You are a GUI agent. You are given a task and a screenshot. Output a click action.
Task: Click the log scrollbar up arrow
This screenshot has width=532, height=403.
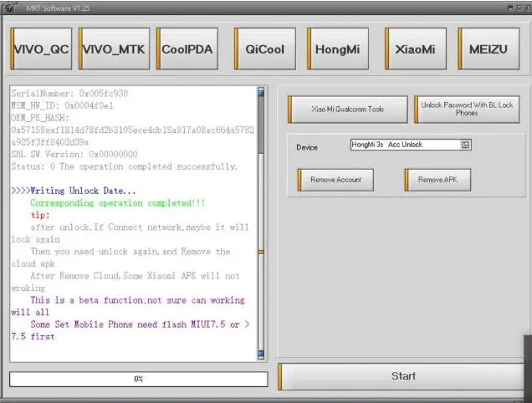point(261,92)
